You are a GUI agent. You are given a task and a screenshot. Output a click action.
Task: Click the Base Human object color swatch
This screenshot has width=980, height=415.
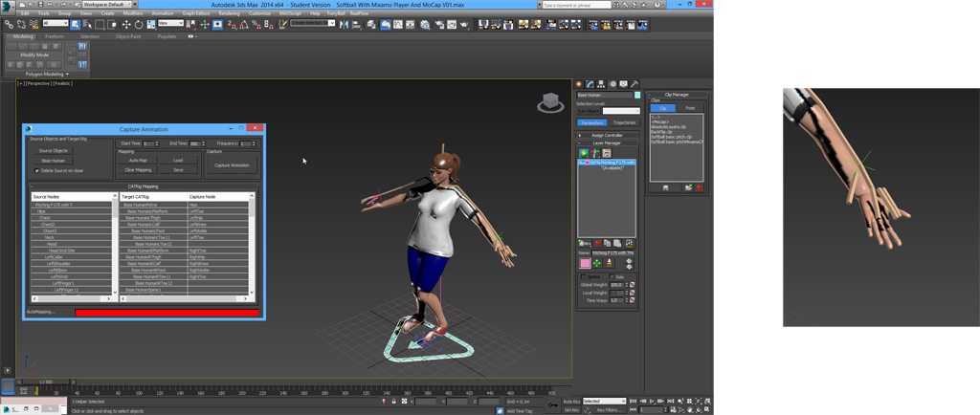click(x=637, y=95)
